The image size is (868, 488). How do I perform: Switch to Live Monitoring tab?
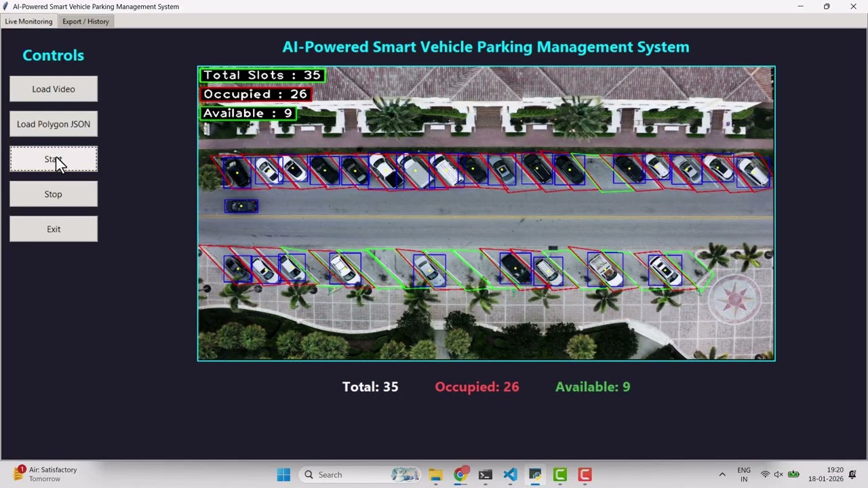(x=28, y=21)
